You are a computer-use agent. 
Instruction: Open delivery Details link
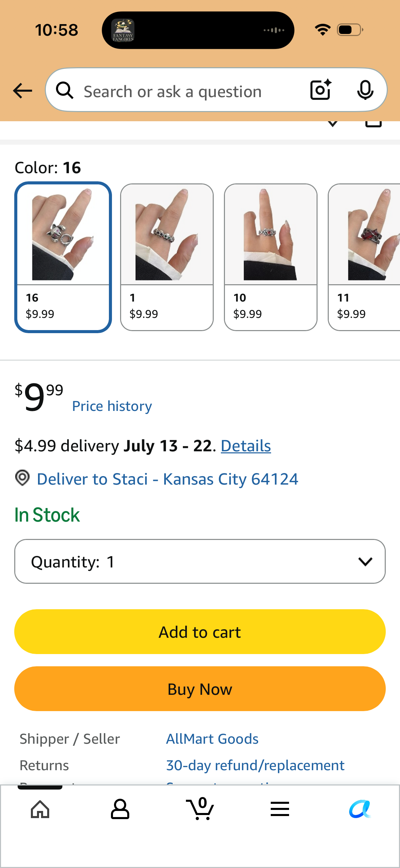click(x=246, y=446)
